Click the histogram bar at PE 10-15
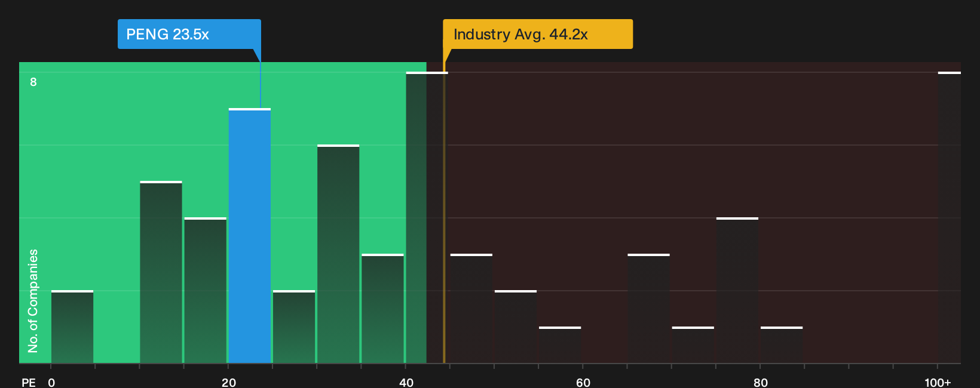The width and height of the screenshot is (980, 388). tap(161, 272)
